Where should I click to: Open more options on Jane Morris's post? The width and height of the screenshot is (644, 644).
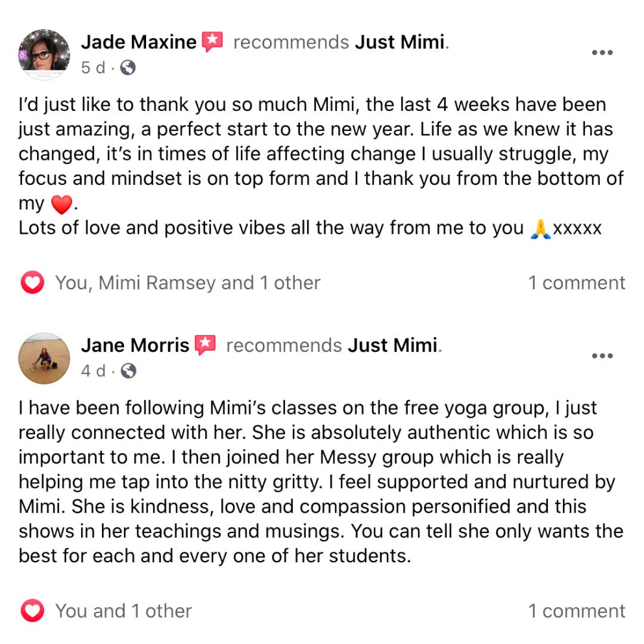(x=602, y=355)
